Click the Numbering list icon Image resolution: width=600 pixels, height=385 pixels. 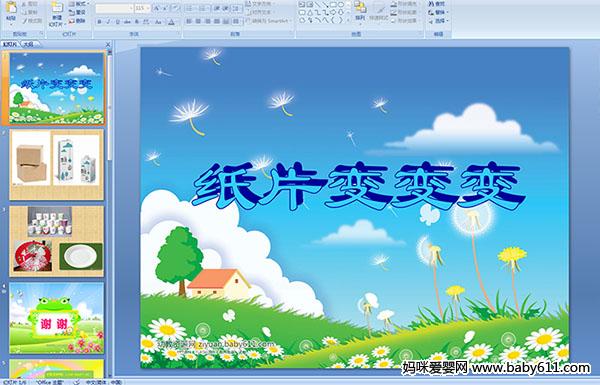[x=203, y=8]
